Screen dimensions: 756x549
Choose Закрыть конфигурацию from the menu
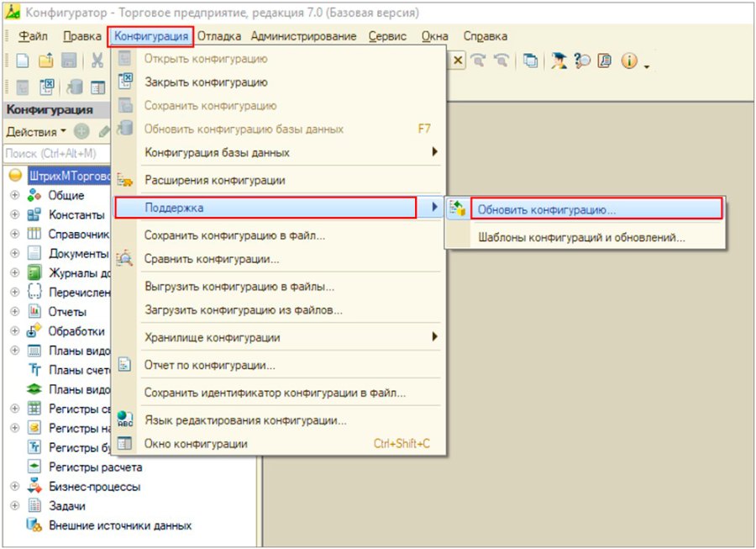coord(278,82)
